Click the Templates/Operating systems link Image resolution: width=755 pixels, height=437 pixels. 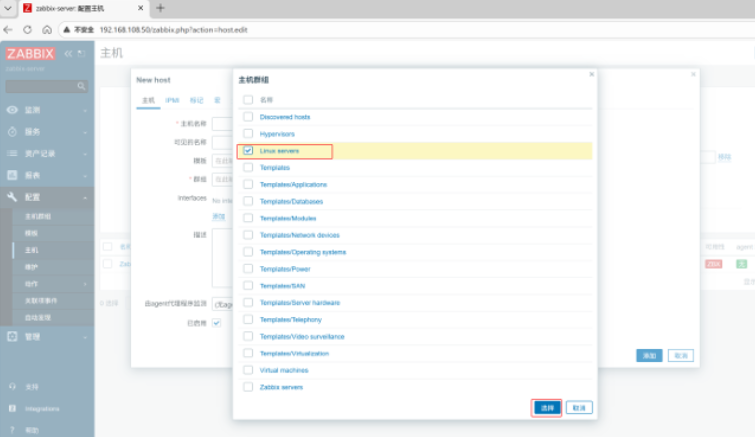coord(303,252)
